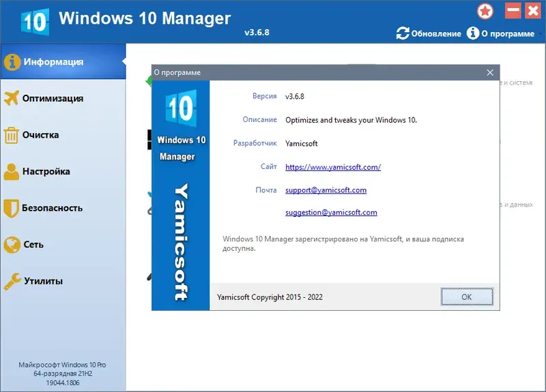Image resolution: width=546 pixels, height=392 pixels.
Task: Click the refresh icon beside Обновление
Action: [403, 33]
